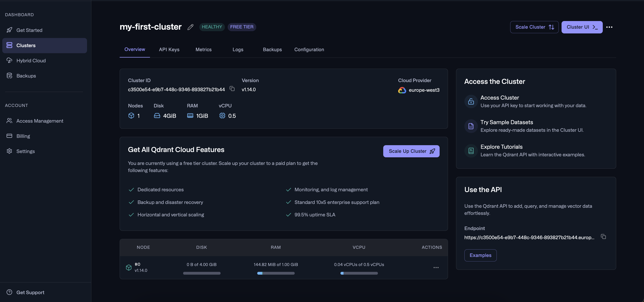Open the cluster three-dot menu

[609, 27]
